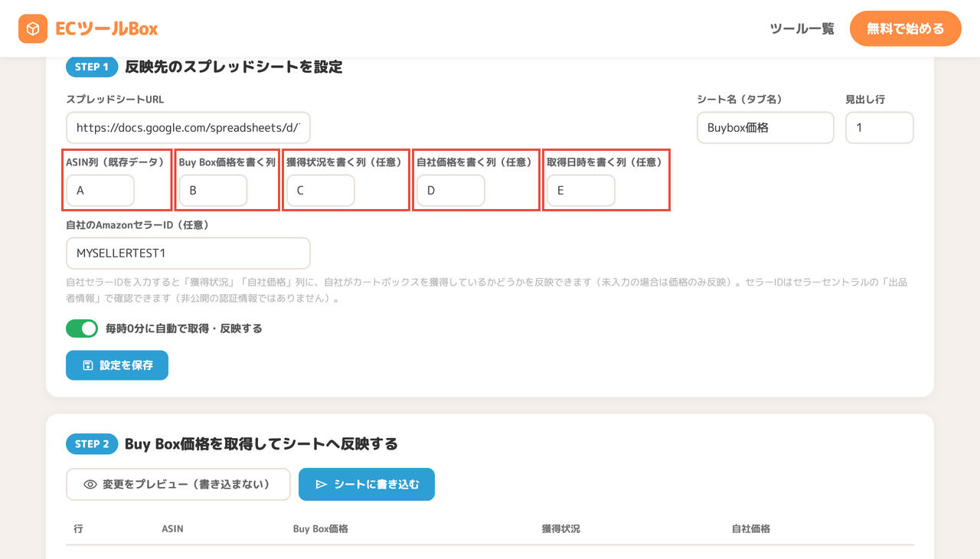Click the 自社価格 table column header
980x559 pixels.
tap(751, 529)
